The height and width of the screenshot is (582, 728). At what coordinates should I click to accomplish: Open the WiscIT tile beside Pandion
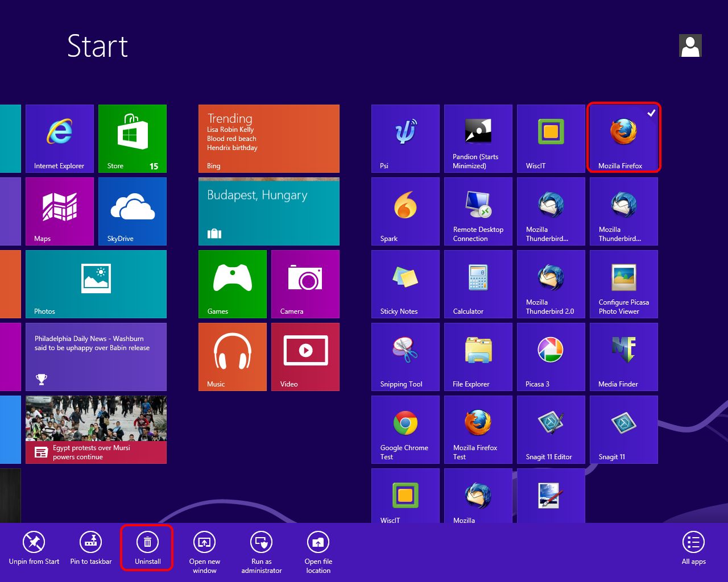click(x=551, y=139)
